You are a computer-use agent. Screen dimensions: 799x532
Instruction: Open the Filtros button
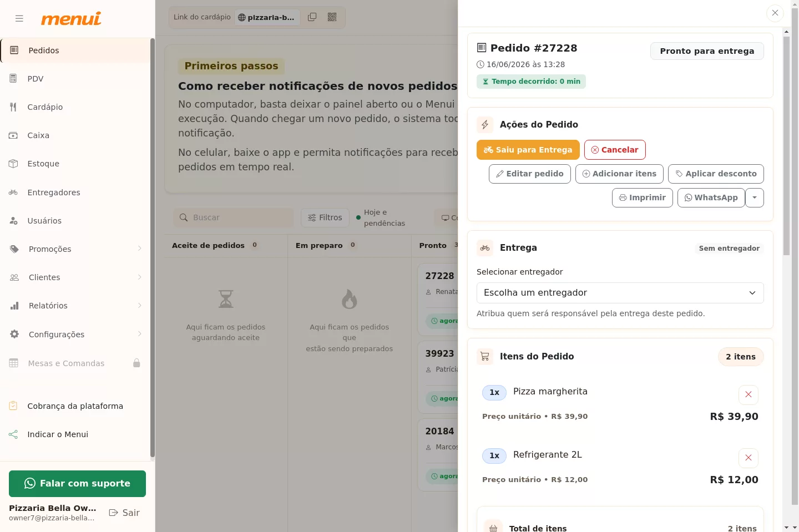point(325,217)
